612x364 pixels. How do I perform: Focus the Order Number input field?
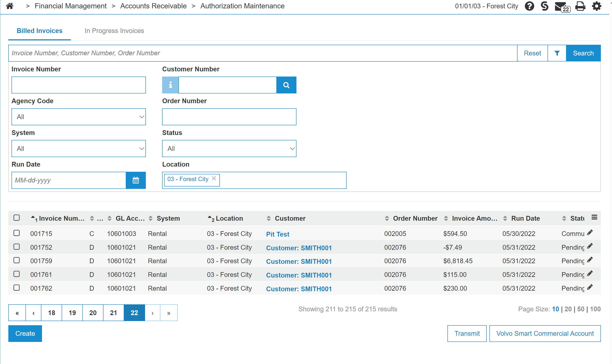point(229,117)
